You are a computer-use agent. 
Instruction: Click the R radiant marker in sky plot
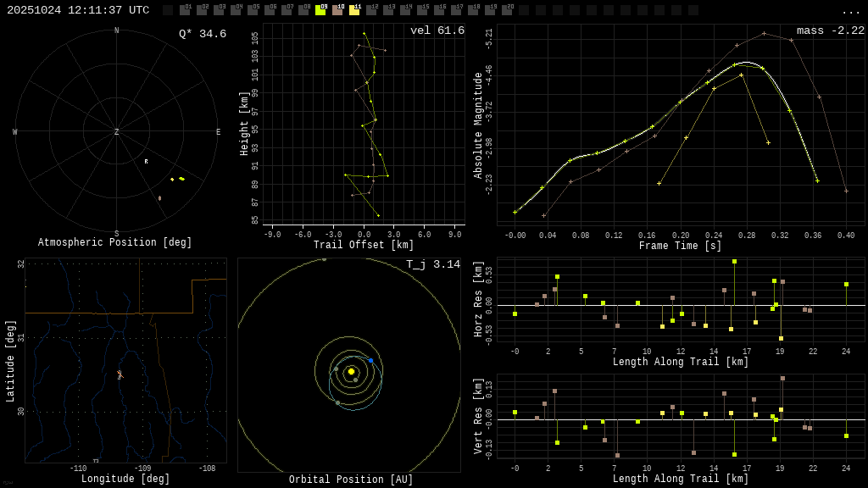click(146, 161)
